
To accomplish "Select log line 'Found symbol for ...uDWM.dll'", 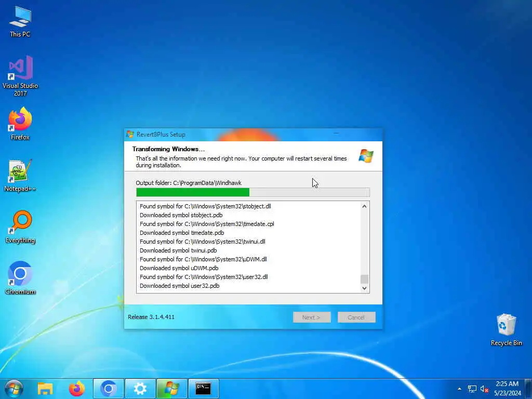I will 203,259.
